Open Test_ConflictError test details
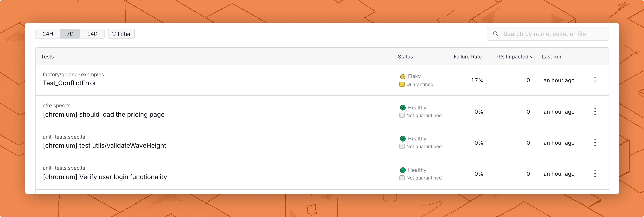 (69, 83)
